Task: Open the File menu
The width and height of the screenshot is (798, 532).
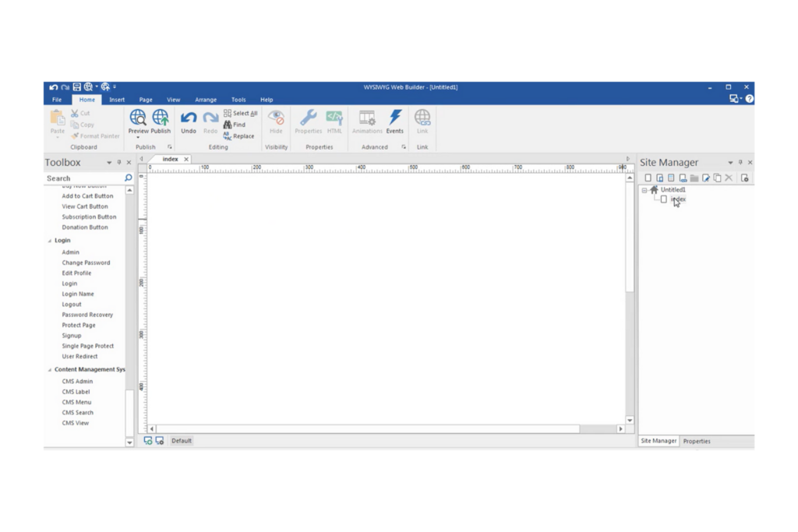Action: 57,100
